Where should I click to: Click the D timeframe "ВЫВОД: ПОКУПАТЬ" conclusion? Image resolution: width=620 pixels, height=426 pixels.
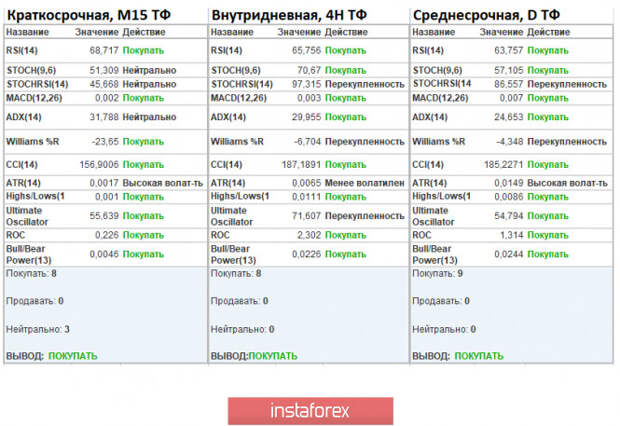point(458,356)
